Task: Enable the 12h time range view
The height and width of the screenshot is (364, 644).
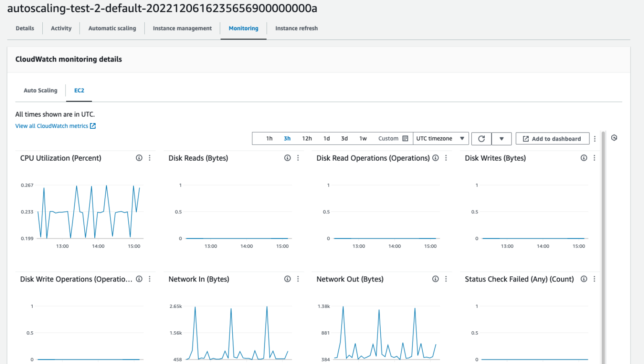Action: click(307, 138)
